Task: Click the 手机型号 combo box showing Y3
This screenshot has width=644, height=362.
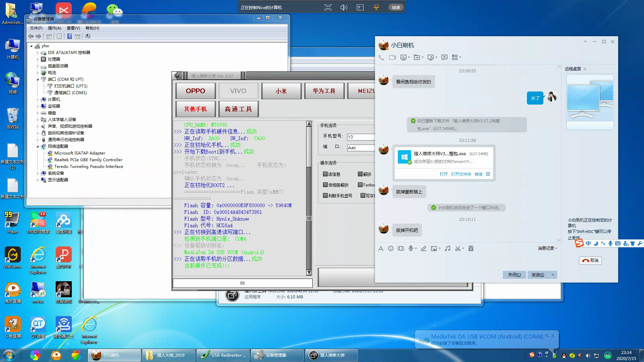Action: click(361, 137)
